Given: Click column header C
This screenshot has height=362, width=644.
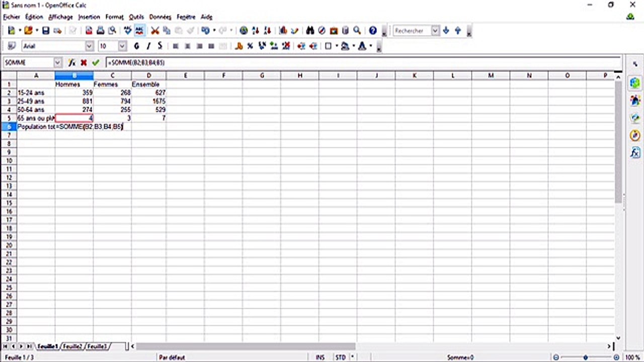Looking at the screenshot, I should point(112,75).
